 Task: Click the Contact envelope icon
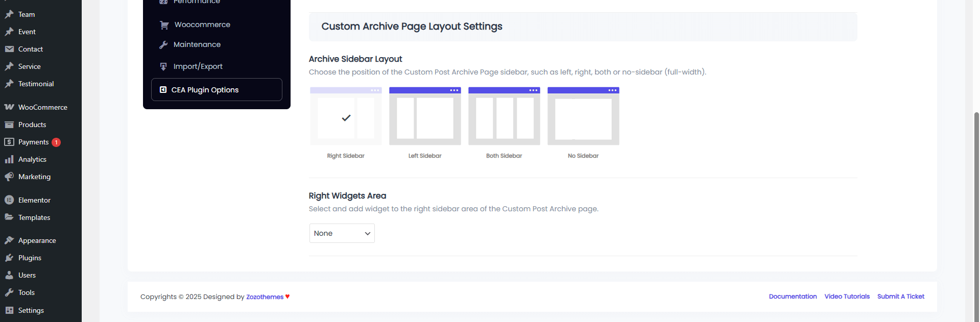(x=9, y=49)
